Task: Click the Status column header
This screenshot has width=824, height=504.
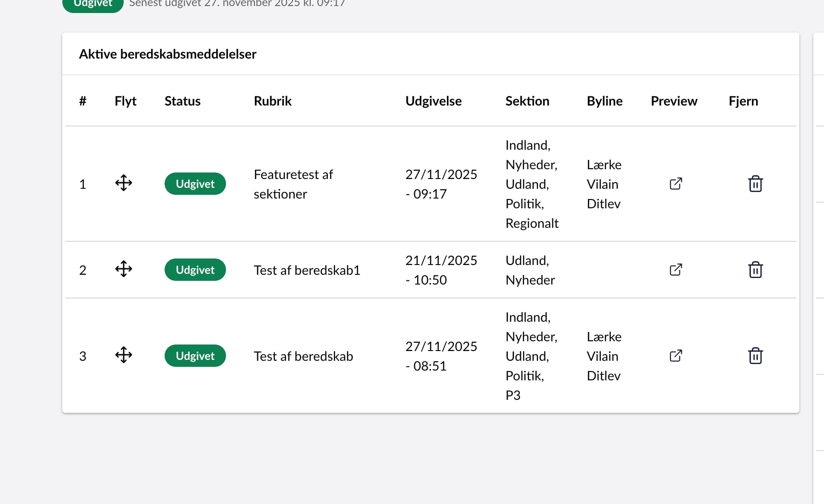Action: click(x=182, y=101)
